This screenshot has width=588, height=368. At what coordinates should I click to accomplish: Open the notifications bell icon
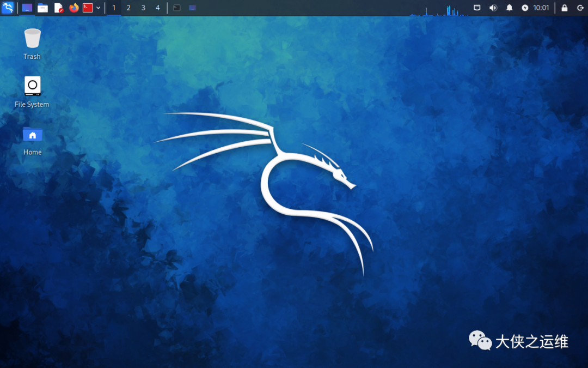coord(509,8)
